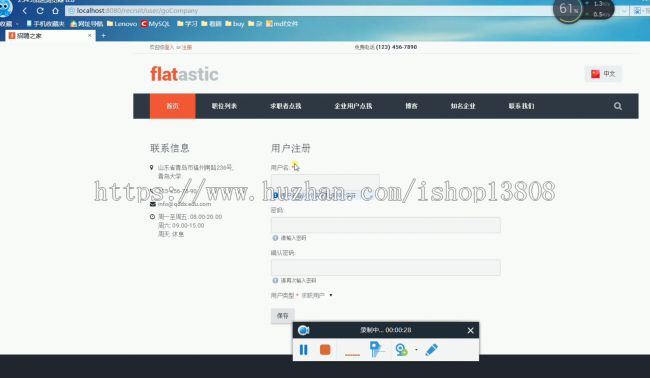Open the 手机收藏夹 bookmark
This screenshot has width=650, height=378.
click(x=46, y=24)
